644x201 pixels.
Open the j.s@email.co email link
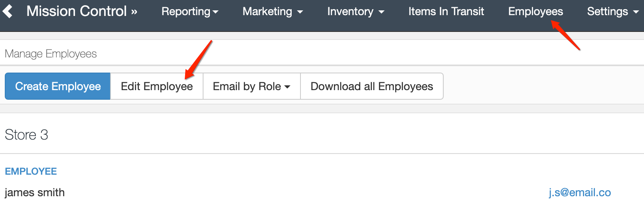pos(580,192)
